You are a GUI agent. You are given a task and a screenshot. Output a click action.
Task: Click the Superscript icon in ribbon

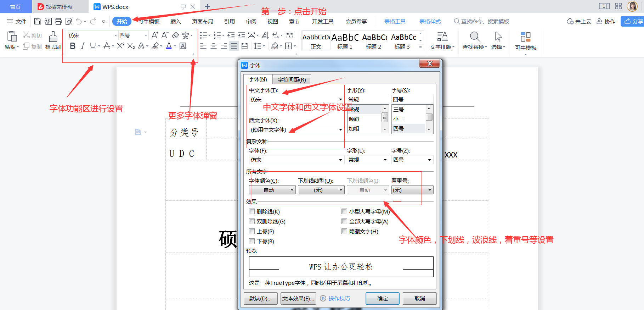pos(120,46)
